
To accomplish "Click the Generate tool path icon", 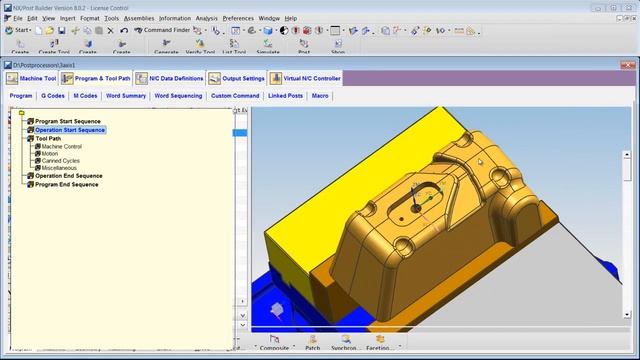I will click(x=166, y=46).
